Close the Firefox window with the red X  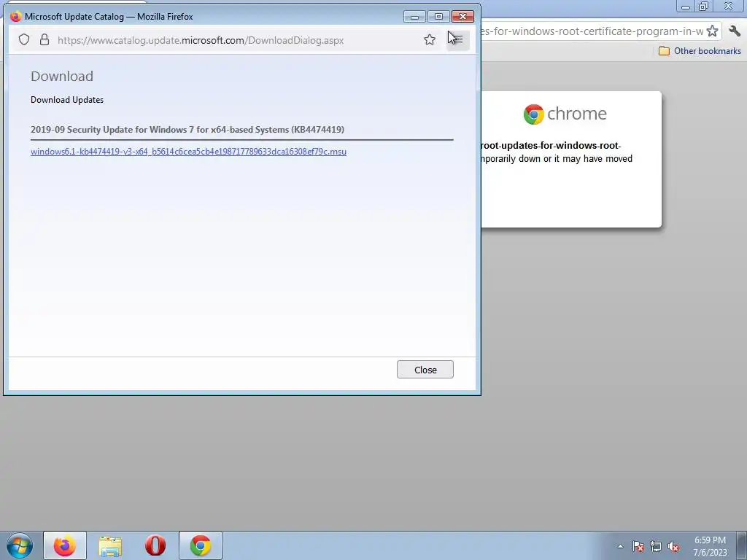462,17
